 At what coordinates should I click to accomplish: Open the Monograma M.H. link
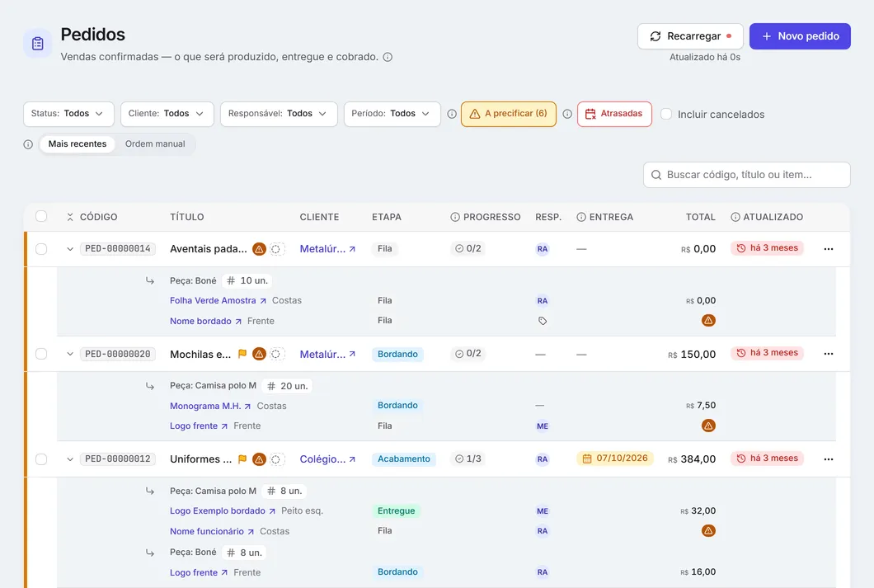tap(210, 406)
